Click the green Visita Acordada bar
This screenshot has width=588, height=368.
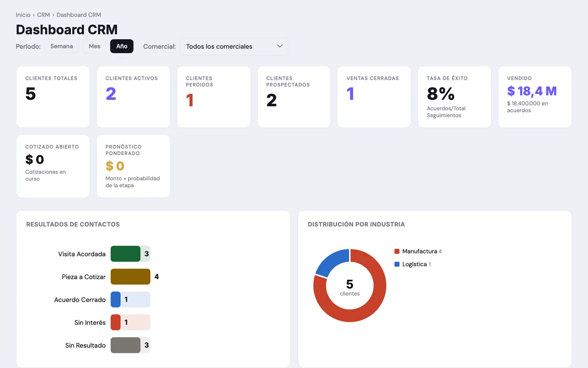(x=125, y=254)
